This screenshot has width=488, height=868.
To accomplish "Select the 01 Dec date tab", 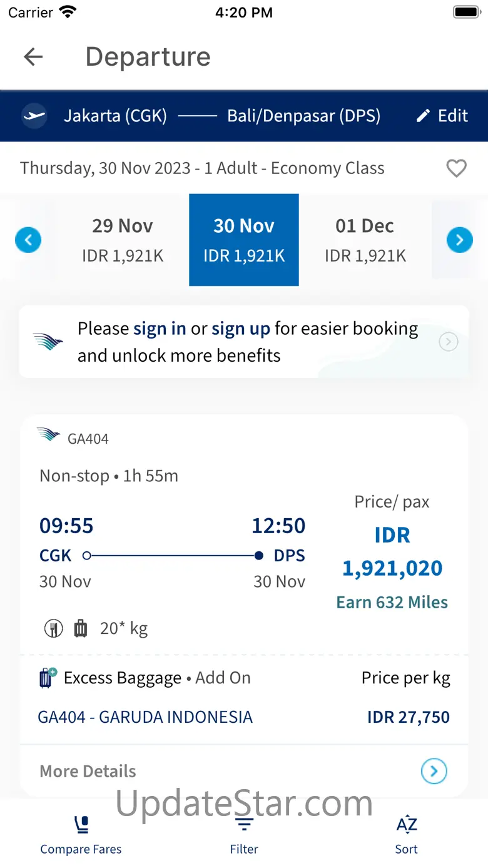I will (365, 240).
